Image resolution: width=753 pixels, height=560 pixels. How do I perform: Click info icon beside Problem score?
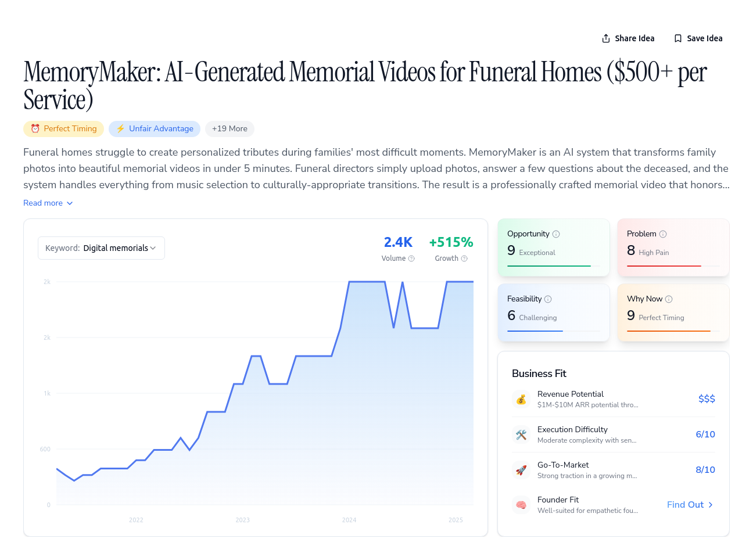tap(663, 234)
